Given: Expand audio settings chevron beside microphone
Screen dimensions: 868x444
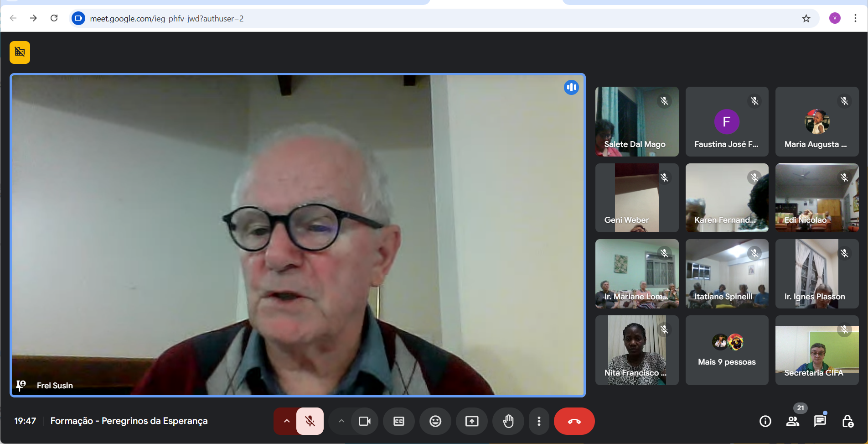Looking at the screenshot, I should pos(286,421).
